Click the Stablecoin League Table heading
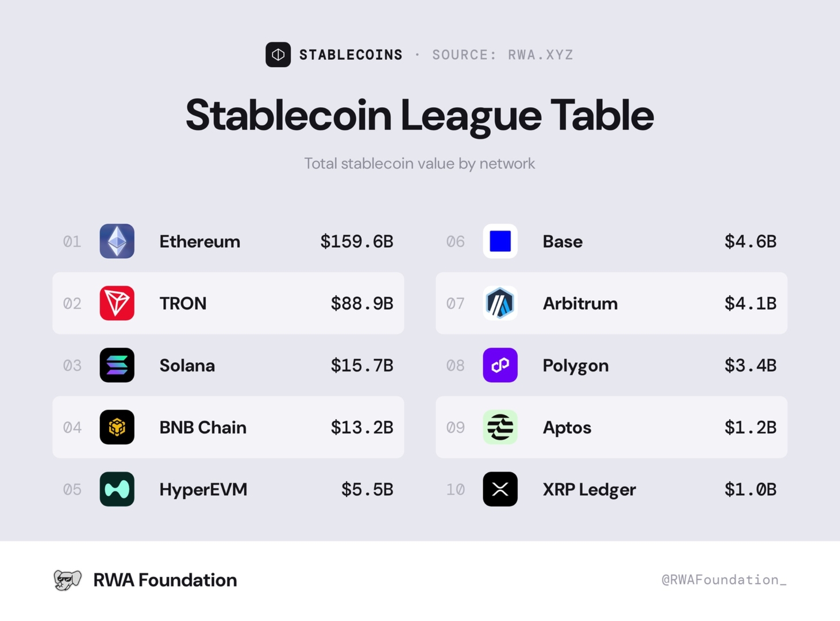The image size is (840, 621). point(419,116)
